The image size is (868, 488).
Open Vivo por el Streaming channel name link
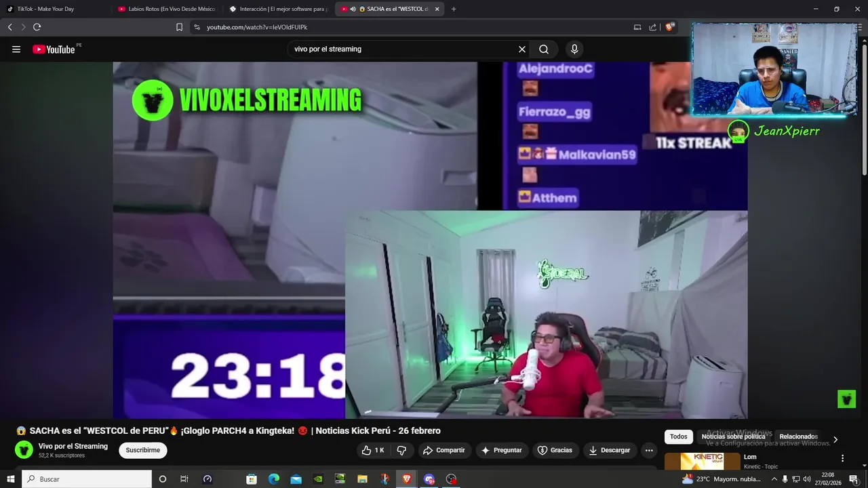coord(73,446)
